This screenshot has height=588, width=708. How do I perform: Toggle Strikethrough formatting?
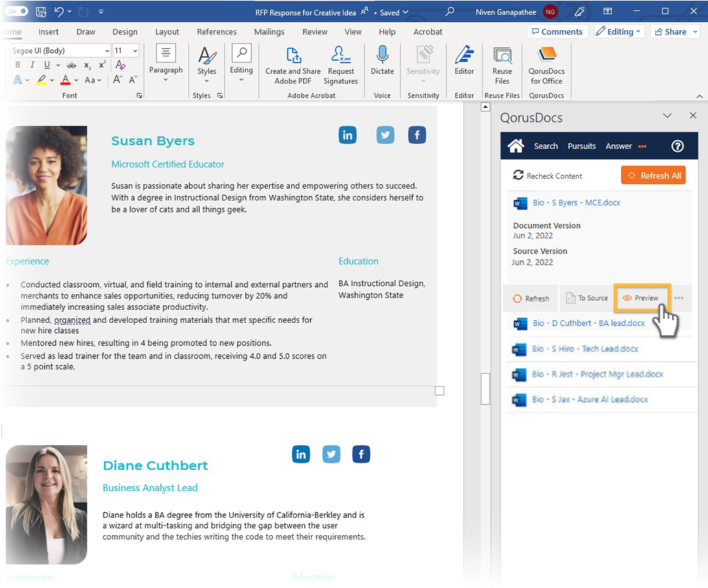71,65
